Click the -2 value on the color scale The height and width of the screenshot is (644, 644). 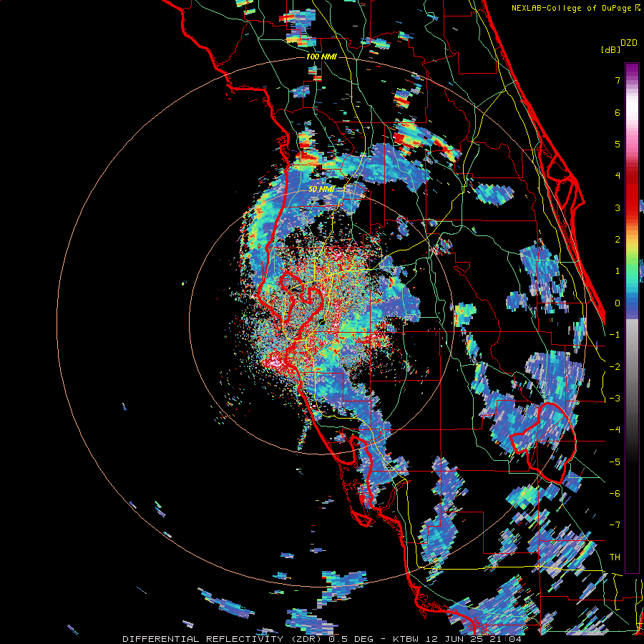[615, 367]
